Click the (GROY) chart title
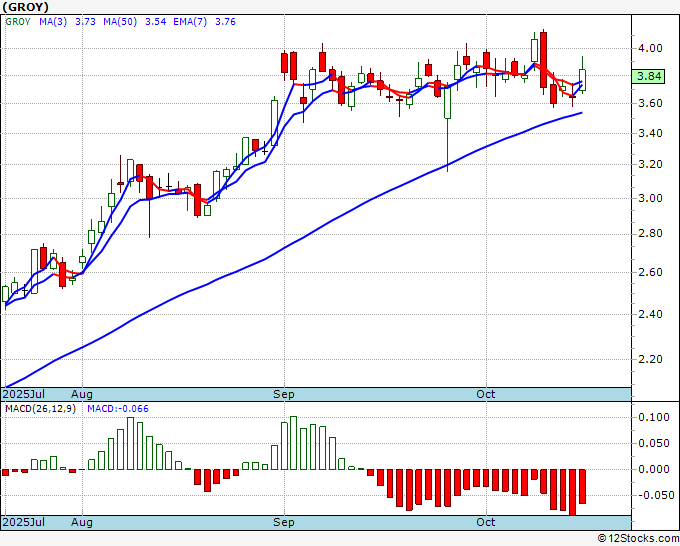Viewport: 680px width, 546px height. (25, 7)
